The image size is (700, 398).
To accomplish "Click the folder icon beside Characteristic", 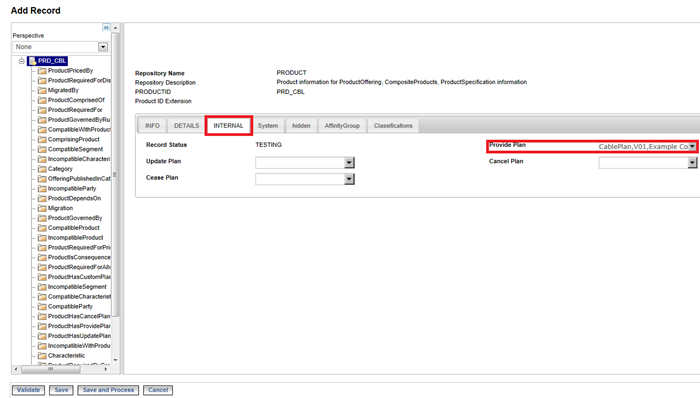I will click(x=42, y=355).
